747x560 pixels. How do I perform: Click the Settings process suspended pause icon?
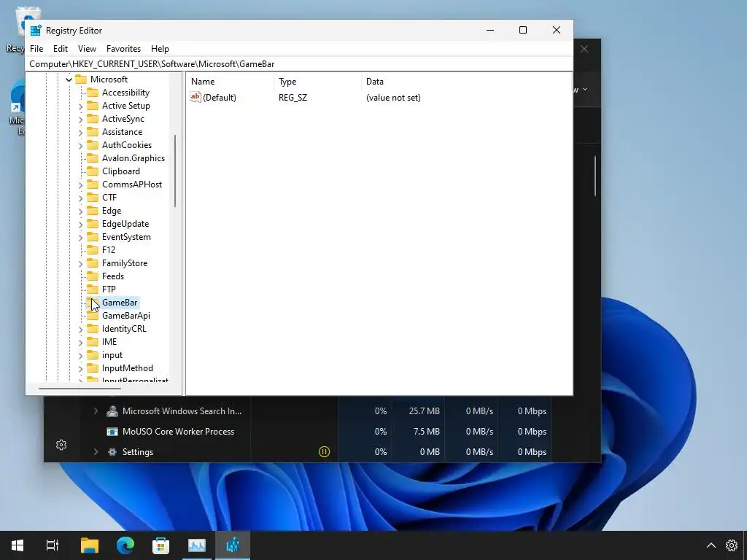pos(324,451)
